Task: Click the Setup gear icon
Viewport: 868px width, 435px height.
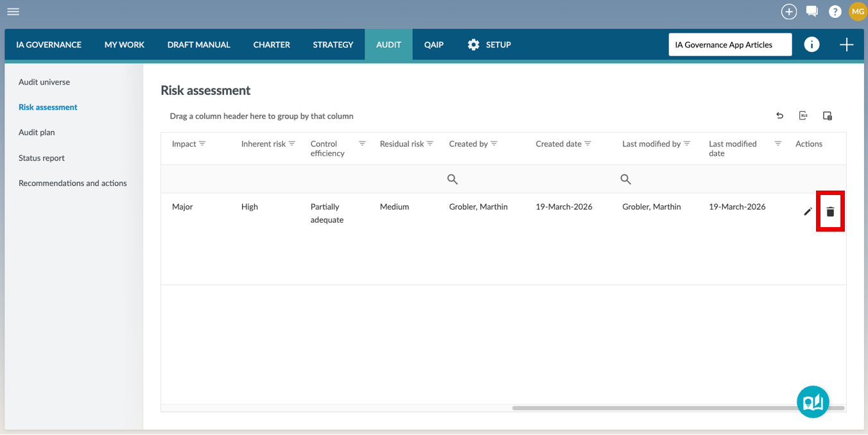Action: click(x=474, y=45)
